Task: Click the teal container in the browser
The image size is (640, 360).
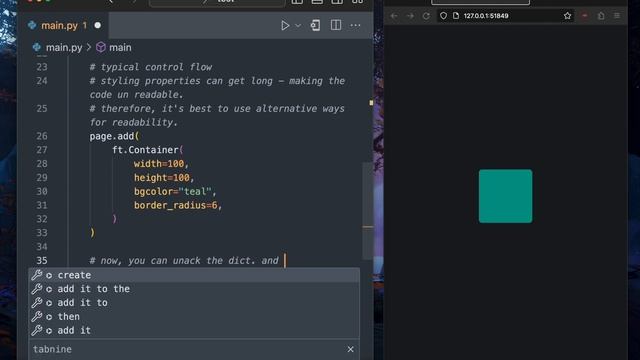Action: [x=505, y=196]
